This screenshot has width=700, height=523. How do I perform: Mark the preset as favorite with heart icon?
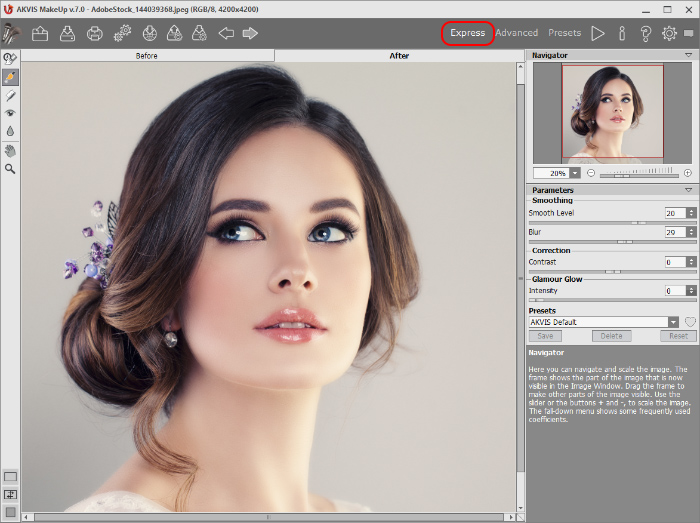pyautogui.click(x=690, y=322)
